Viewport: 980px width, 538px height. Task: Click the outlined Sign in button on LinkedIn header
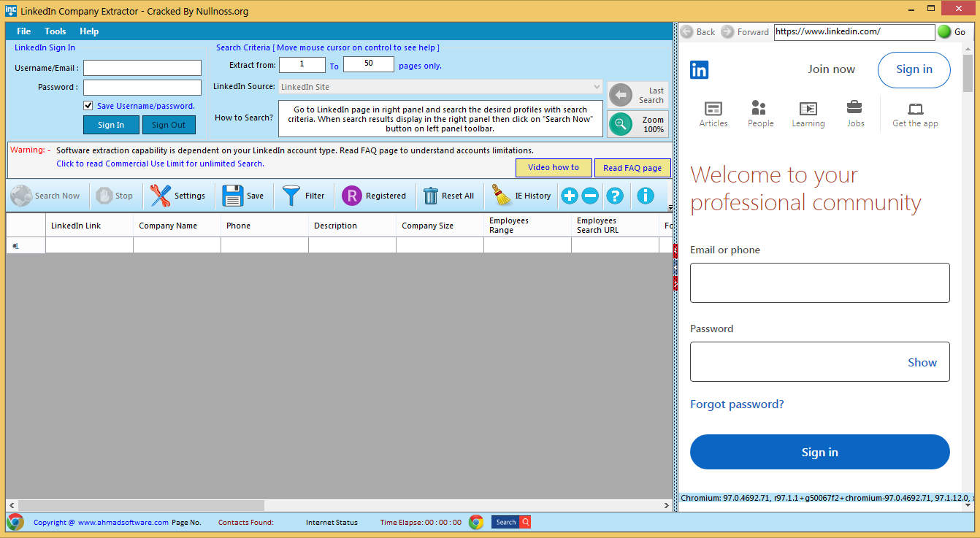pos(914,69)
